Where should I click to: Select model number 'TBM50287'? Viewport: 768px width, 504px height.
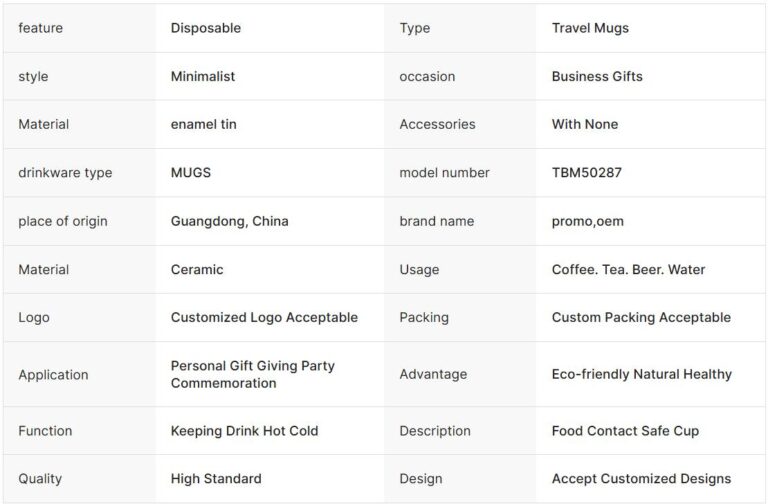586,172
